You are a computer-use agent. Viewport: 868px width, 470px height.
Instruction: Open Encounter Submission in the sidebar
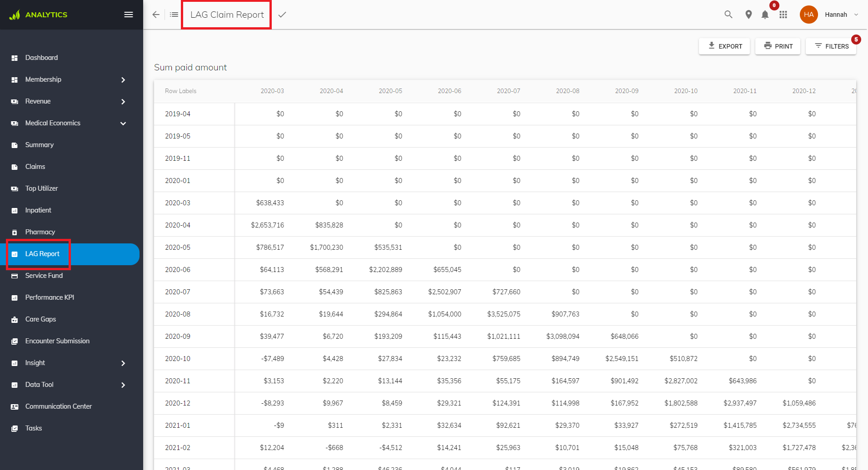(x=57, y=341)
